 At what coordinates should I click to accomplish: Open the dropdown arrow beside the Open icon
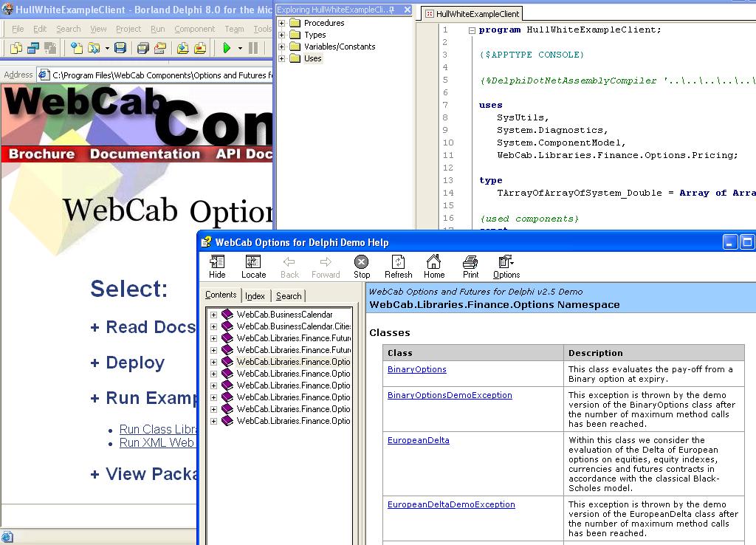[107, 48]
